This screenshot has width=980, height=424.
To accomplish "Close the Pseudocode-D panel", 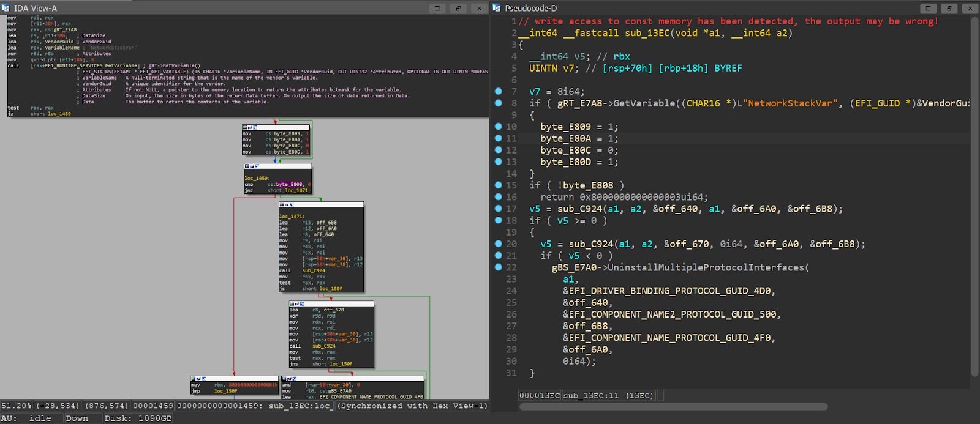I will coord(970,8).
